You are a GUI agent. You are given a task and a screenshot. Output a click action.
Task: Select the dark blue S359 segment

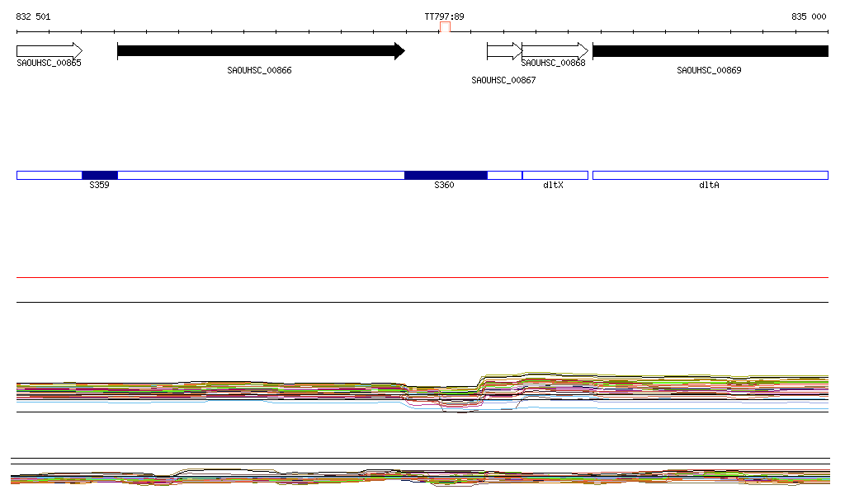pyautogui.click(x=100, y=175)
